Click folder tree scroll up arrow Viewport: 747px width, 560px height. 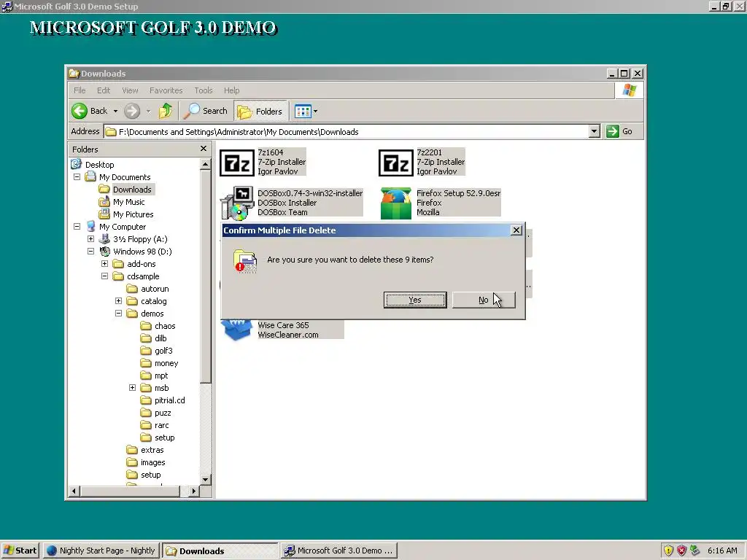click(205, 164)
